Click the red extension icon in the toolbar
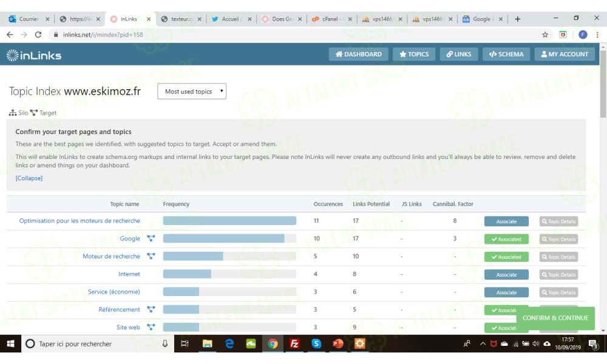This screenshot has height=364, width=607. pyautogui.click(x=563, y=35)
